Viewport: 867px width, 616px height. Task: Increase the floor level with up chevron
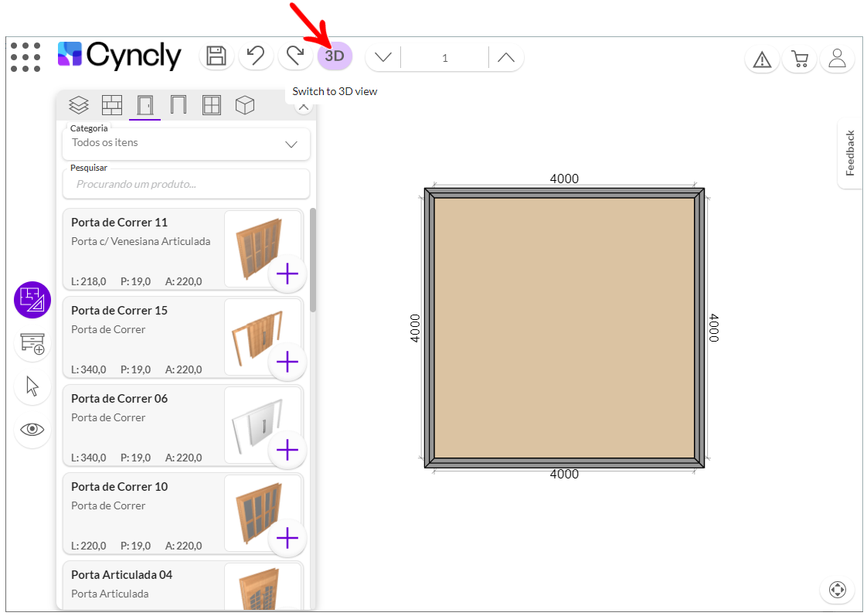pyautogui.click(x=506, y=57)
